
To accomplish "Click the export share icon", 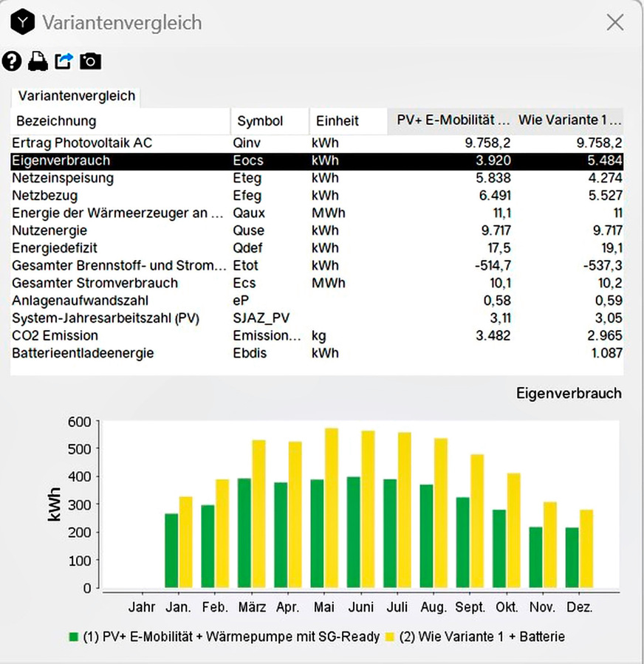I will point(64,61).
